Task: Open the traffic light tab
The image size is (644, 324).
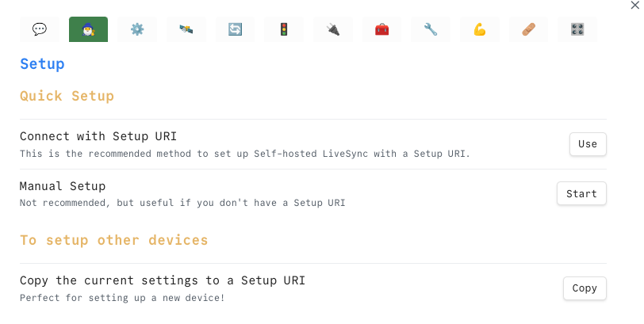Action: [284, 29]
